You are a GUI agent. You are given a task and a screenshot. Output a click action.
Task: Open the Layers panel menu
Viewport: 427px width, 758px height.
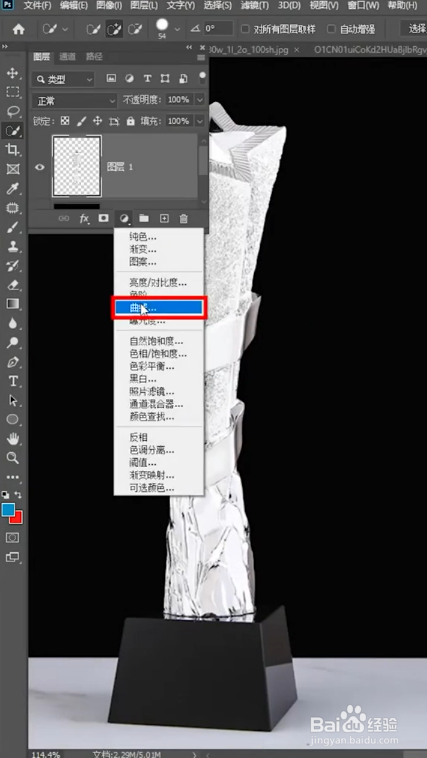[x=202, y=58]
